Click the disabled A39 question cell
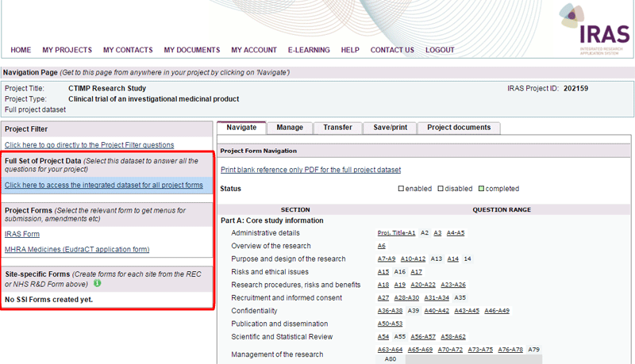Image resolution: width=635 pixels, height=364 pixels. tap(414, 311)
